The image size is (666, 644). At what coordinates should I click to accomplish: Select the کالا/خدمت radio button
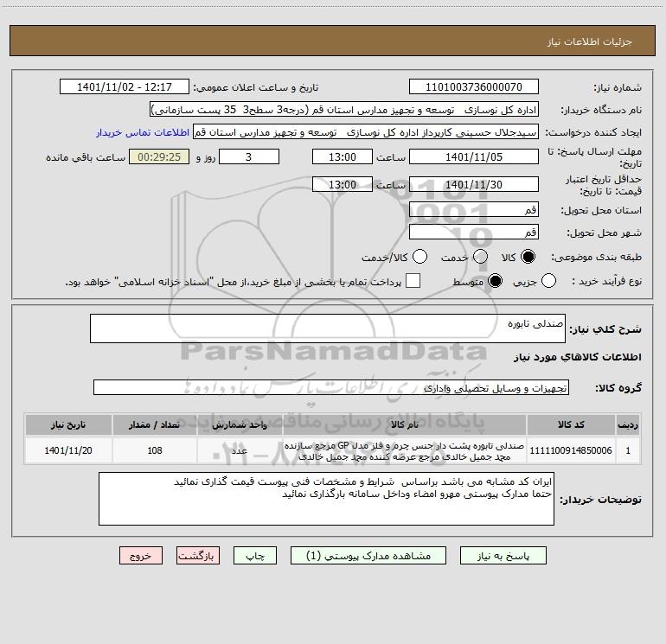click(x=420, y=257)
